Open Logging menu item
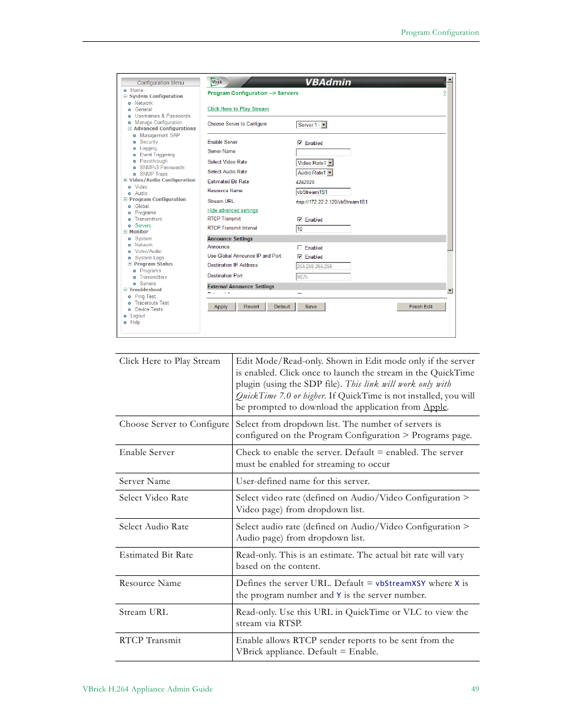 148,149
